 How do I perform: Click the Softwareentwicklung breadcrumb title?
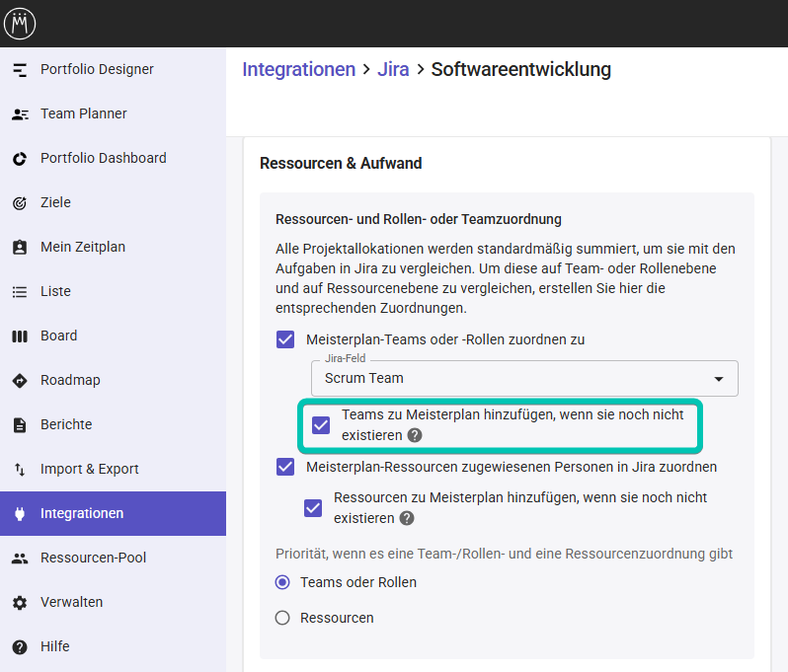click(x=521, y=70)
